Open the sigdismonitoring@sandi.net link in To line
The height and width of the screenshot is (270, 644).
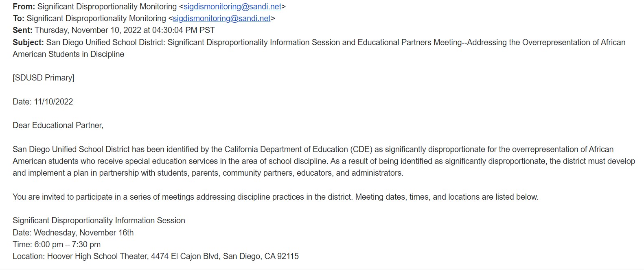tap(221, 18)
